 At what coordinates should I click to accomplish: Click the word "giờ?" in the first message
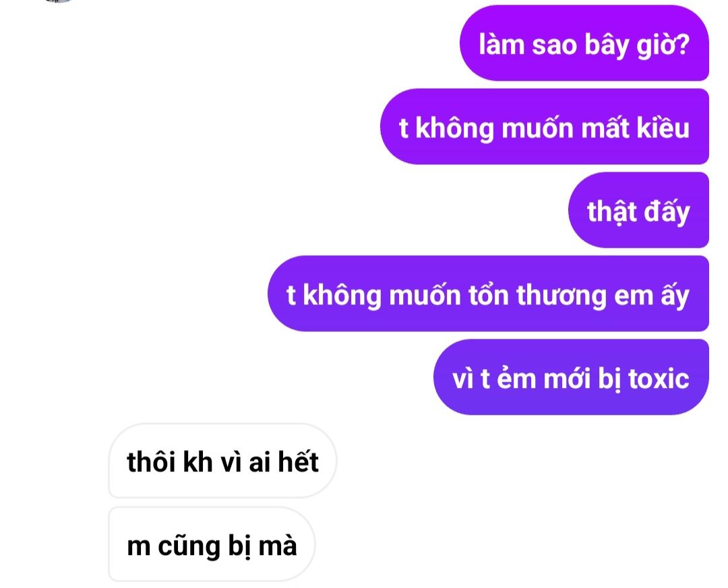tap(663, 45)
